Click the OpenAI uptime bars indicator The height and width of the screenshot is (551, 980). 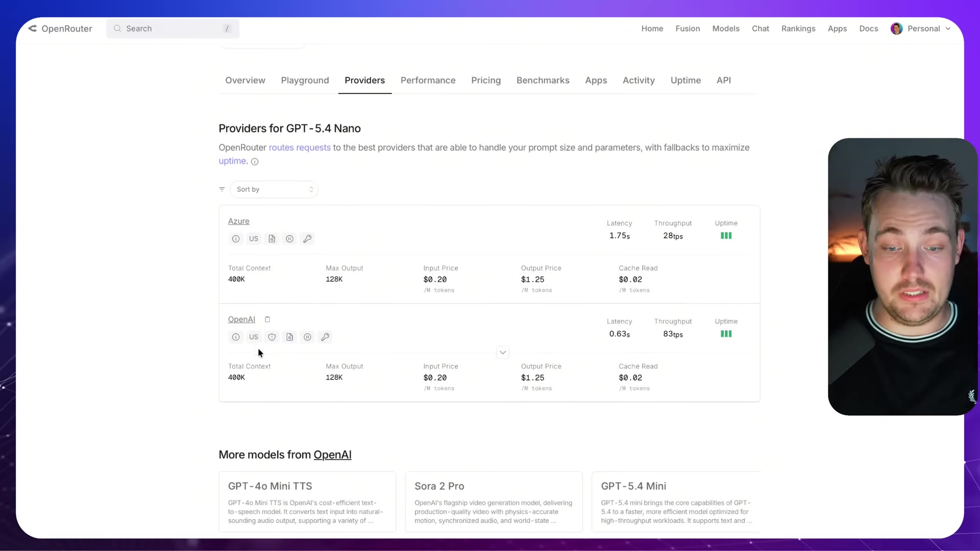point(726,334)
